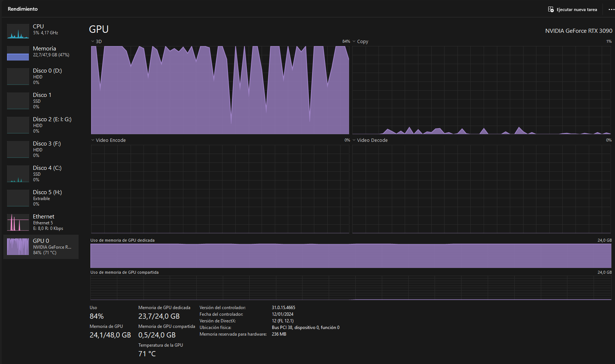Screen dimensions: 615x364
Task: Open the Video Decode engine dropdown
Action: click(x=354, y=140)
